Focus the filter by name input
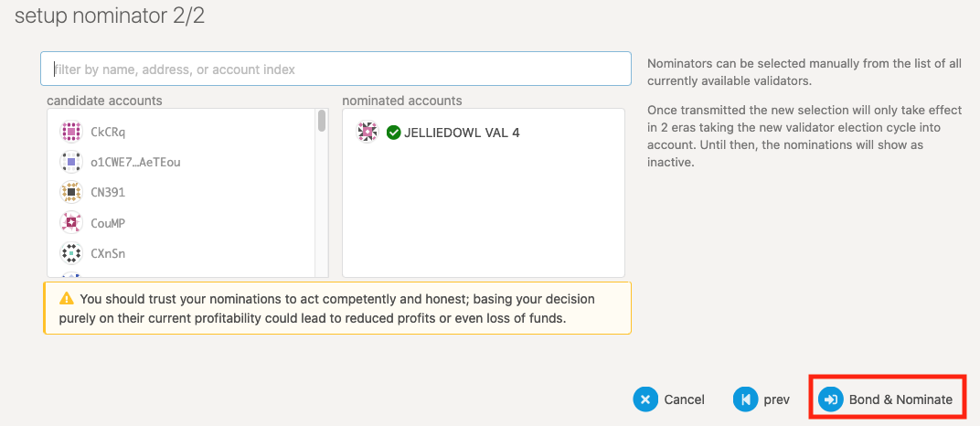 [336, 69]
